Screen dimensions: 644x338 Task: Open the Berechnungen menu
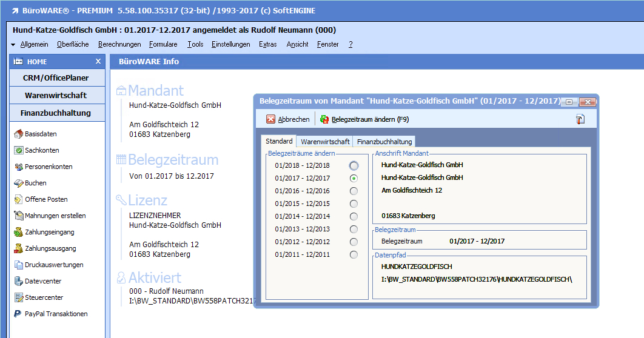(x=119, y=44)
